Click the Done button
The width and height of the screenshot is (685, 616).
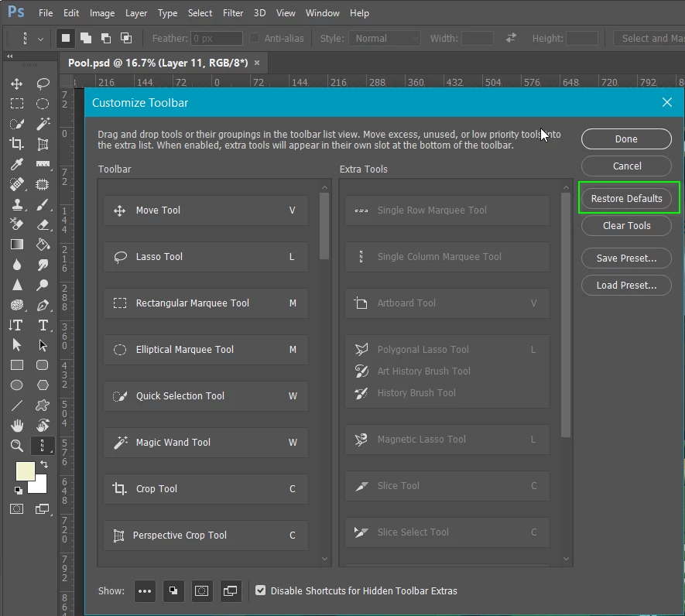(x=626, y=139)
